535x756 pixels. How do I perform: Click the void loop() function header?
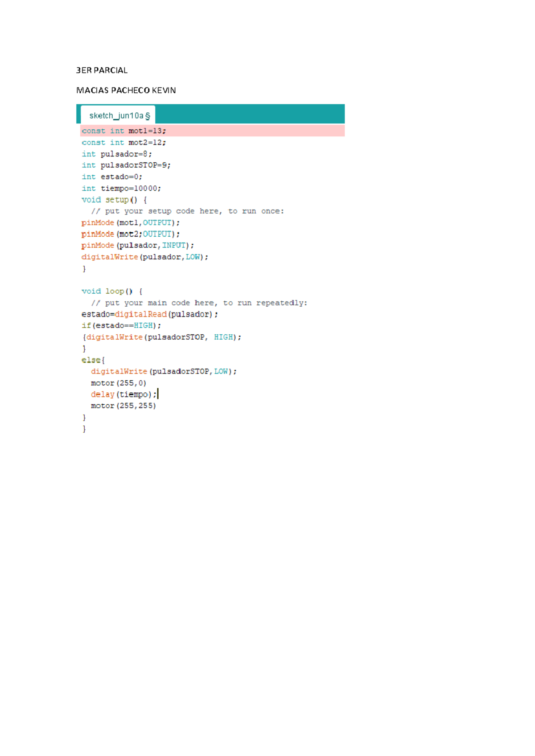(x=112, y=292)
